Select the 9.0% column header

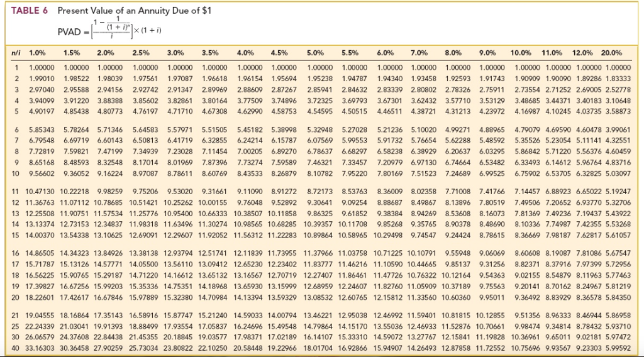click(487, 53)
